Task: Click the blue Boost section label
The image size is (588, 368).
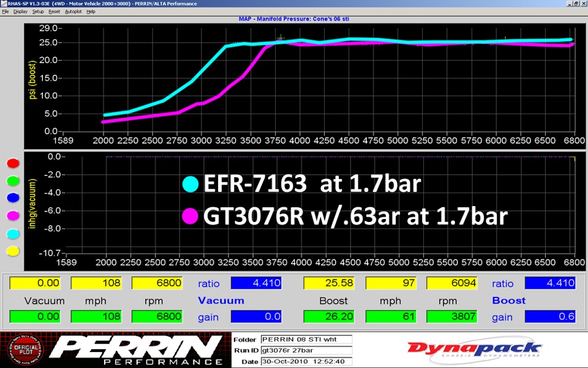Action: [x=508, y=301]
